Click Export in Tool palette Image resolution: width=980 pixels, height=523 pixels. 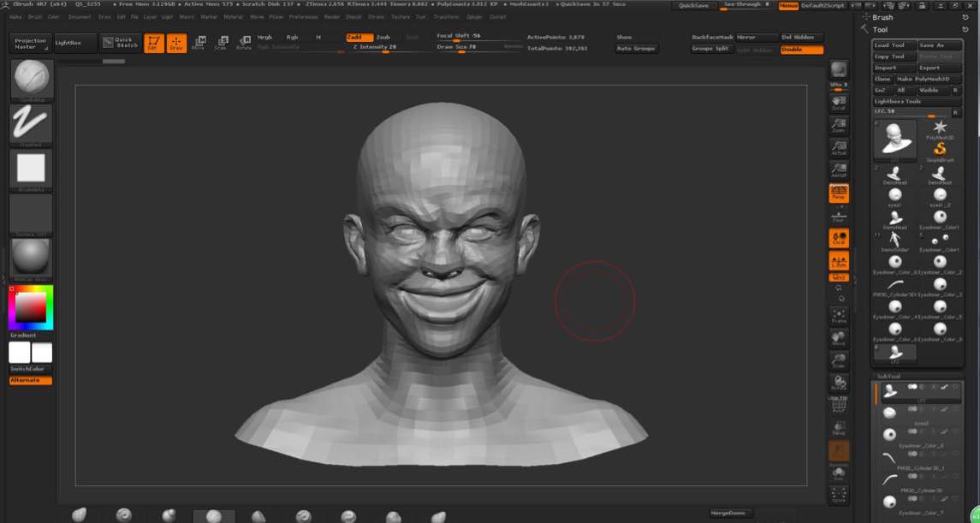(x=940, y=68)
